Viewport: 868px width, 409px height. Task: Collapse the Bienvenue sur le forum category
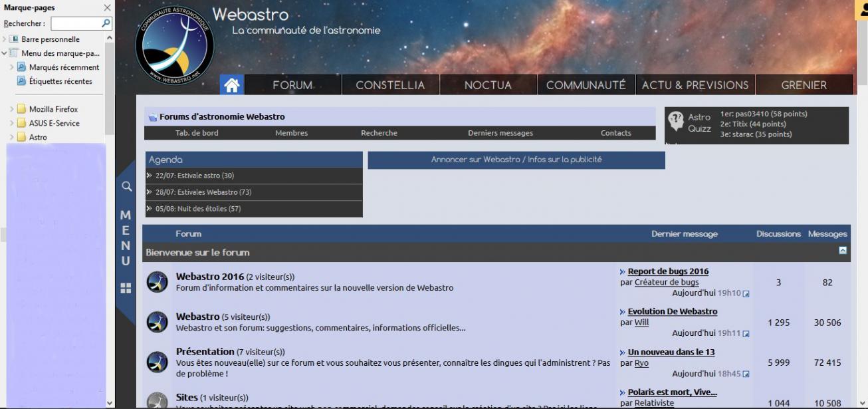pyautogui.click(x=843, y=251)
